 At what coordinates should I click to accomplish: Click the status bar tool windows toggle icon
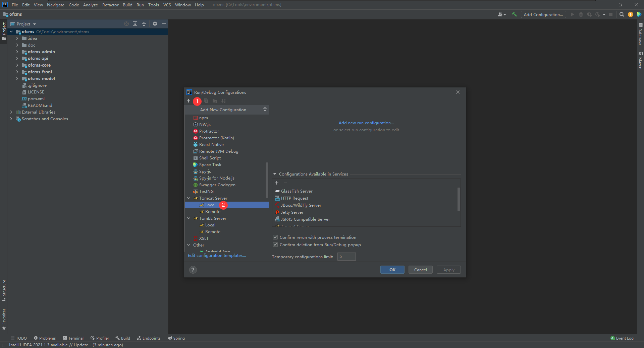[x=4, y=345]
